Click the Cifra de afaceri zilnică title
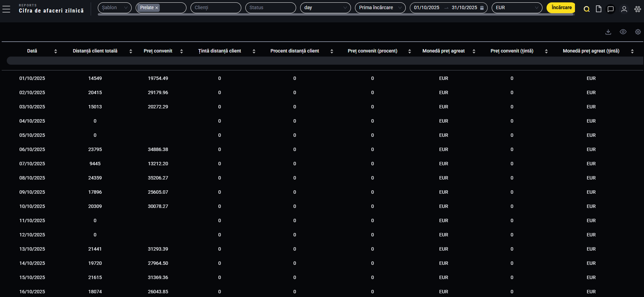Viewport: 644px width, 297px height. pos(51,11)
